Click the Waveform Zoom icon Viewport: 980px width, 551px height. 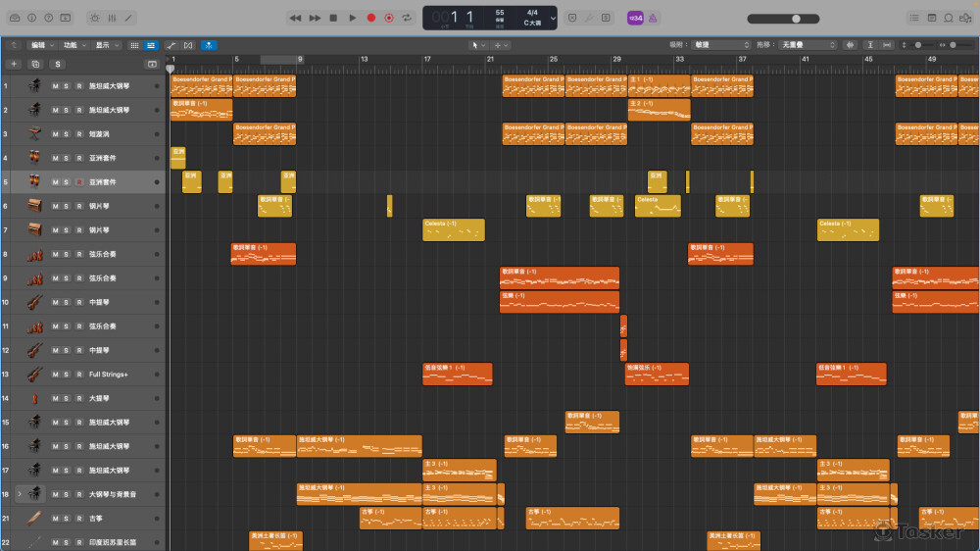(x=850, y=45)
